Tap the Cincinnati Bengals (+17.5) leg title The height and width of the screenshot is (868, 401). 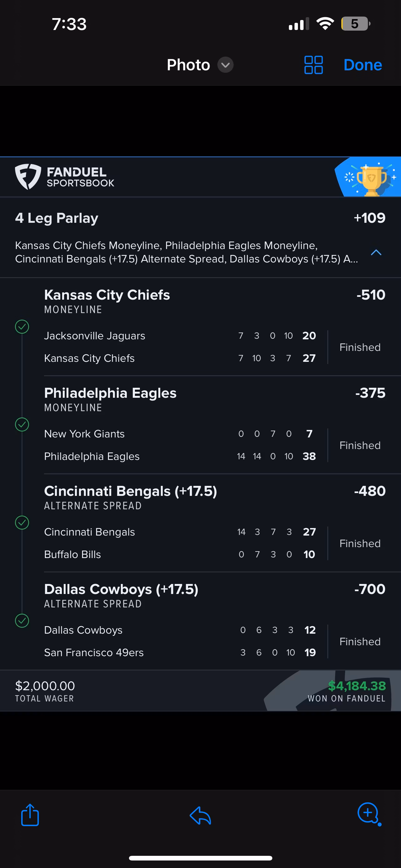click(x=131, y=491)
